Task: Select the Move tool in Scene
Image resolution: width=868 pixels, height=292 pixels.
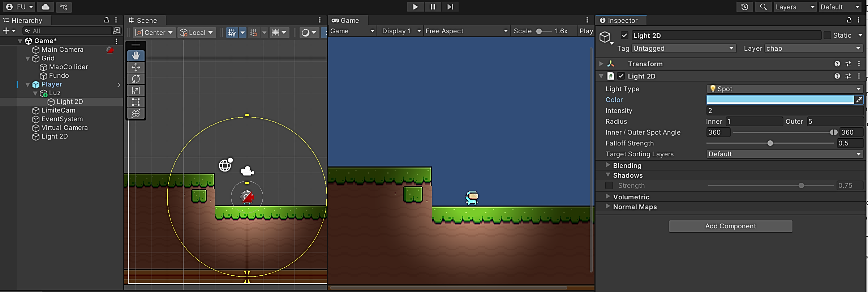Action: [x=136, y=67]
